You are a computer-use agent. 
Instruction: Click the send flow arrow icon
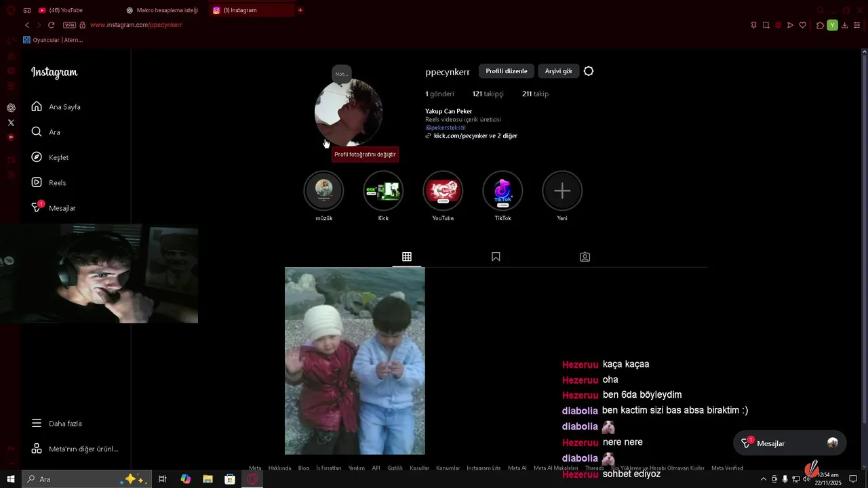tap(791, 25)
